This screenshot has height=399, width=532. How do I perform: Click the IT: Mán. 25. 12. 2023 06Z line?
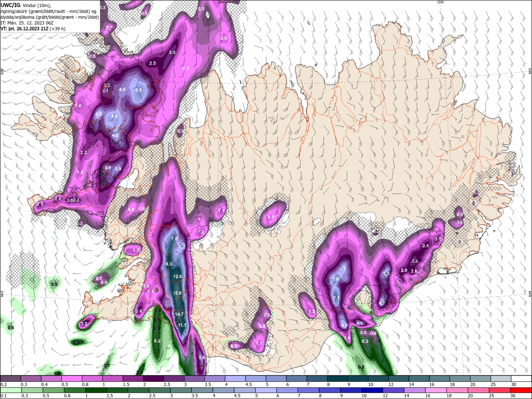tap(27, 23)
